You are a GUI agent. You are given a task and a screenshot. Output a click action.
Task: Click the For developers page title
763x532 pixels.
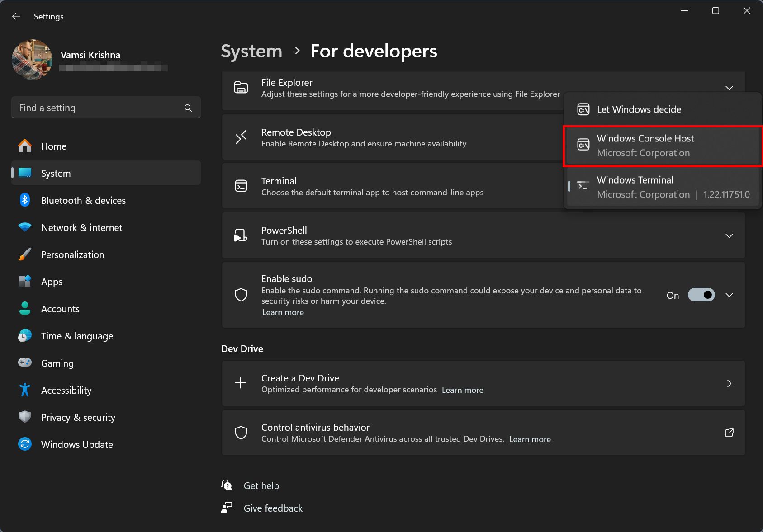(x=374, y=51)
